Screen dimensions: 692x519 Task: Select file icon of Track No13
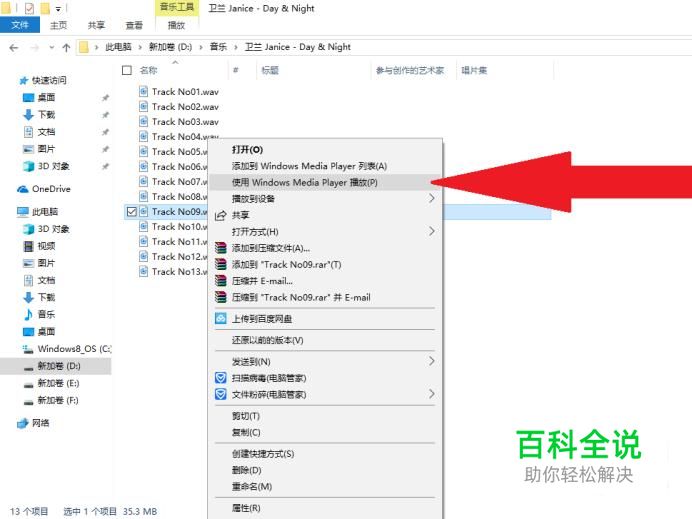(143, 271)
